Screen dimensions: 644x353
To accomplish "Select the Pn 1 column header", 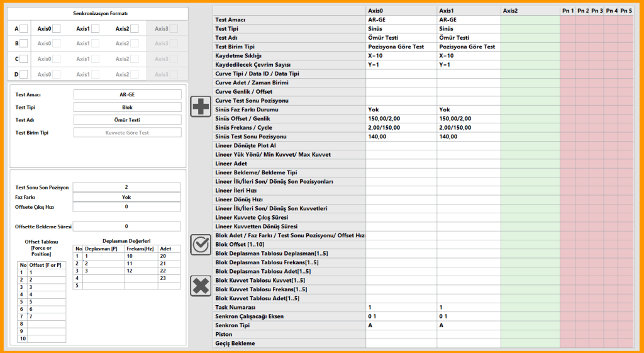I will pos(567,11).
